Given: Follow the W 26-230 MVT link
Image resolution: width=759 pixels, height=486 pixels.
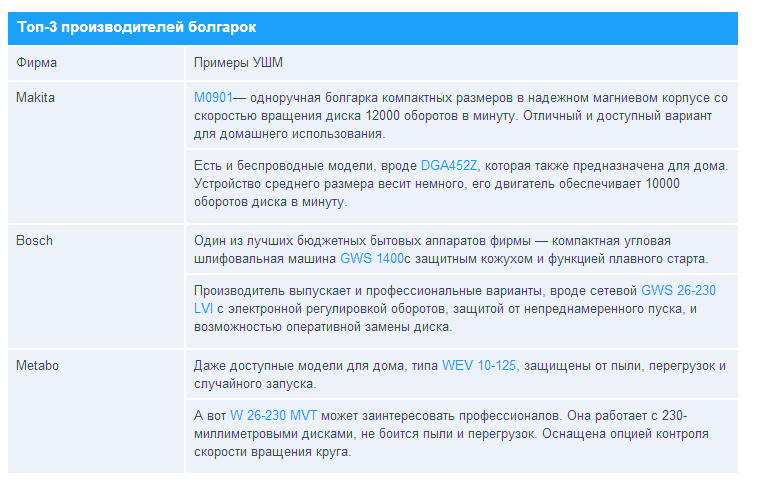Looking at the screenshot, I should point(273,416).
